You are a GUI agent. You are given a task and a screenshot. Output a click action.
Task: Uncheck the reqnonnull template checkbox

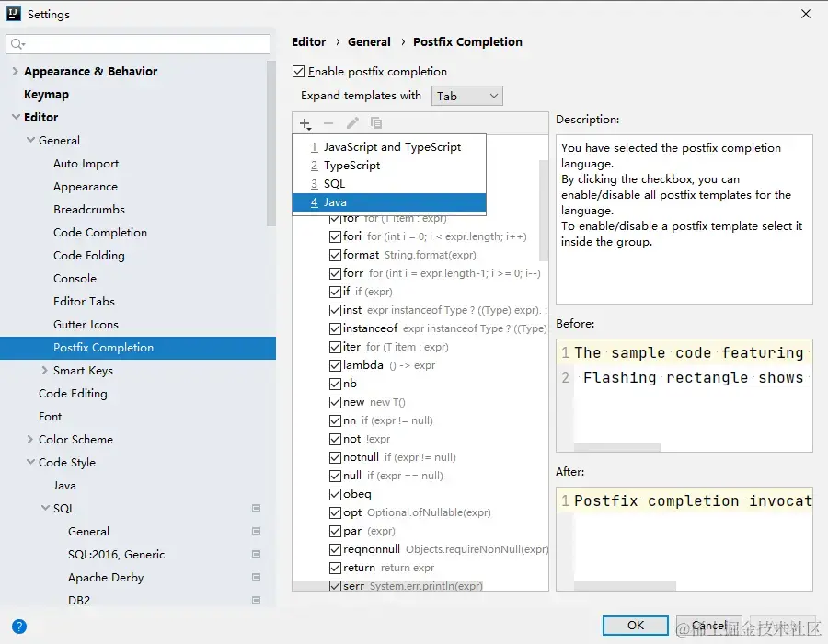pyautogui.click(x=335, y=549)
